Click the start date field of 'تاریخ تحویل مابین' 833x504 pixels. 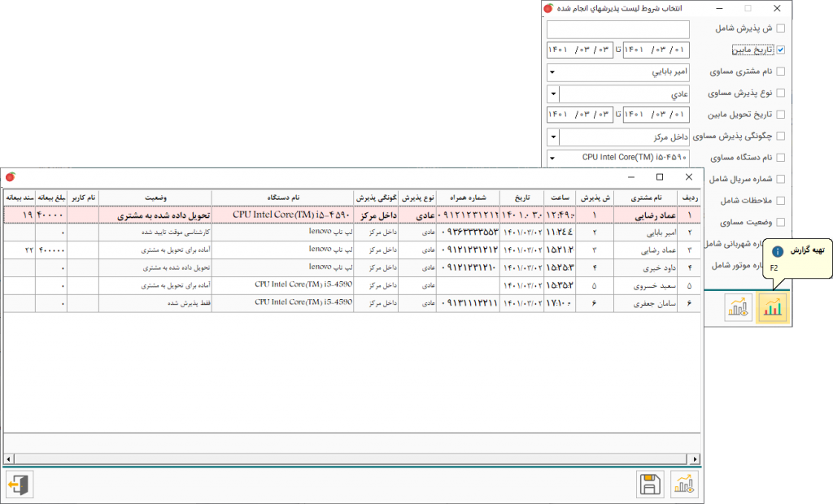pos(656,115)
